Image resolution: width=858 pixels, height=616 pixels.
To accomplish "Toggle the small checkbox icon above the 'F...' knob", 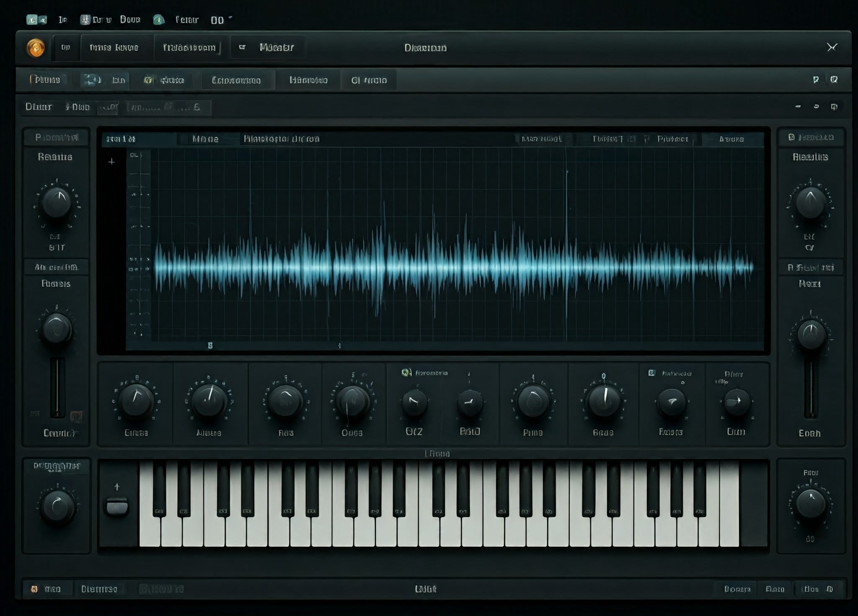I will click(x=651, y=373).
